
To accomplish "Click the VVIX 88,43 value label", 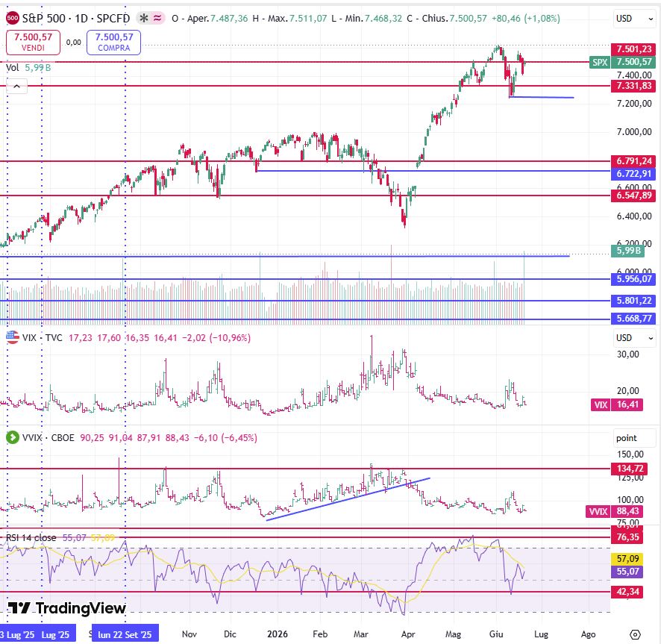I will pos(614,511).
